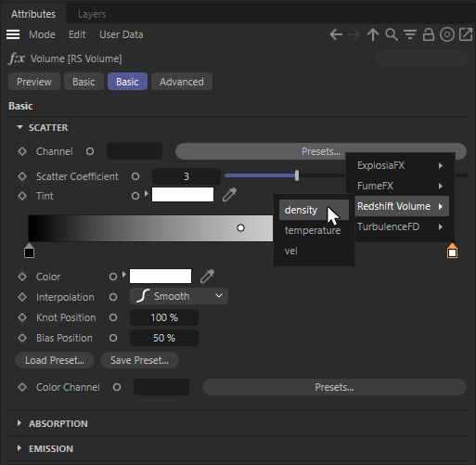Click the Save Preset button
Image resolution: width=476 pixels, height=465 pixels.
[x=139, y=360]
